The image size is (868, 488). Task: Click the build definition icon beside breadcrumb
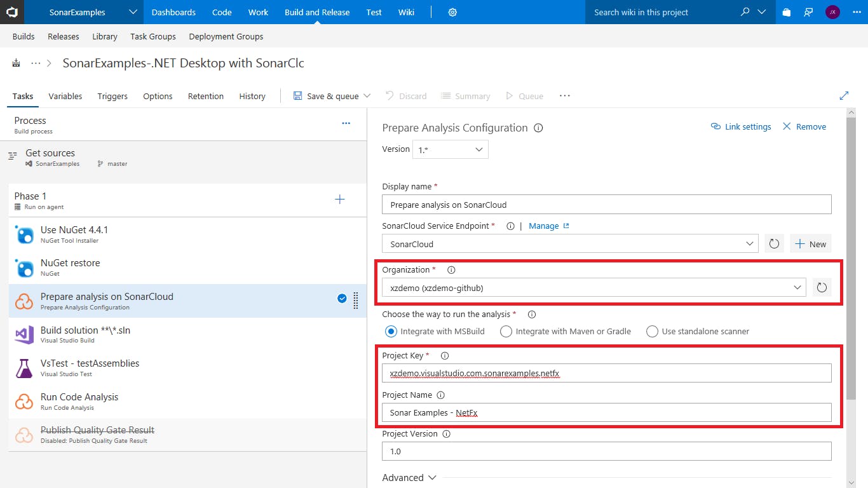click(16, 63)
